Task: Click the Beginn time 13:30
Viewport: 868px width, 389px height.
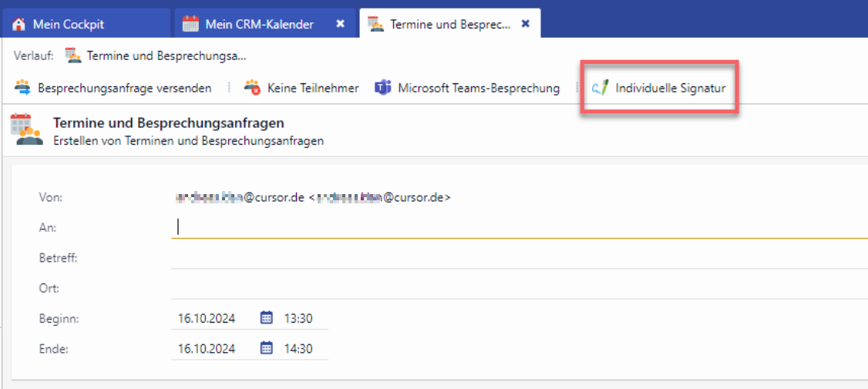Action: click(298, 318)
